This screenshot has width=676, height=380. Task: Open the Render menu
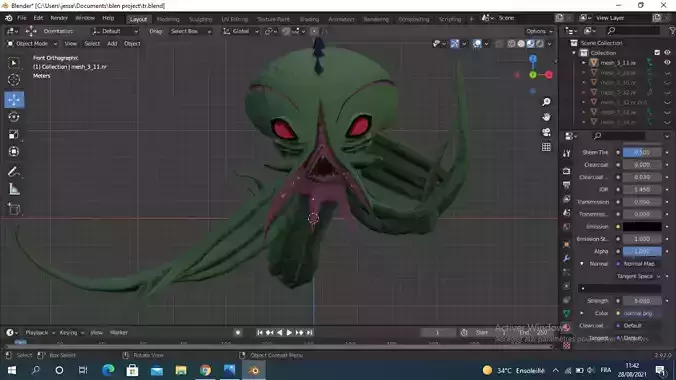pos(59,18)
